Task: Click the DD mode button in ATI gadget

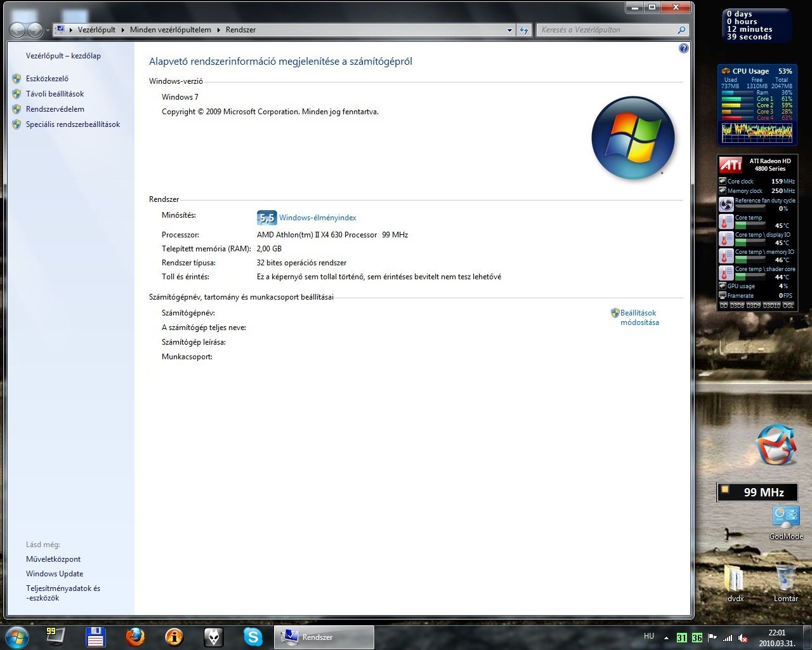Action: [724, 305]
